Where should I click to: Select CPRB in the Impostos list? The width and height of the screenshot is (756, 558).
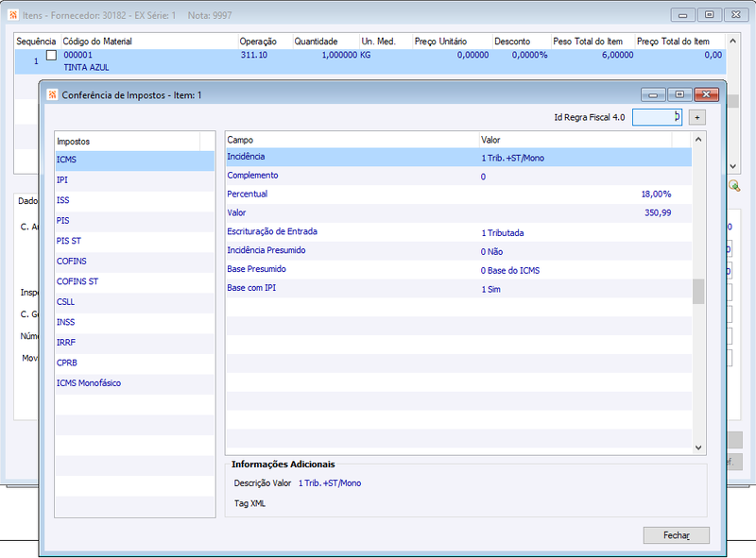point(135,363)
